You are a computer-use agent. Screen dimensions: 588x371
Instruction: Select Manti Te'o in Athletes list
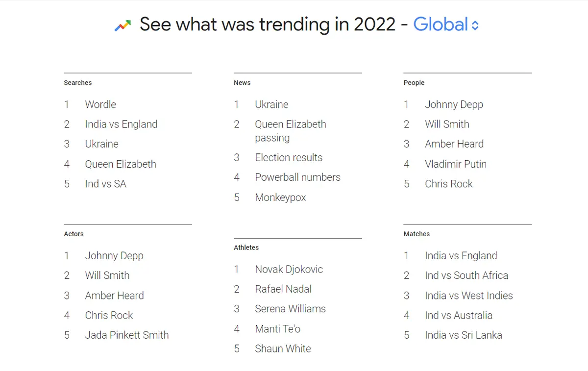coord(278,329)
